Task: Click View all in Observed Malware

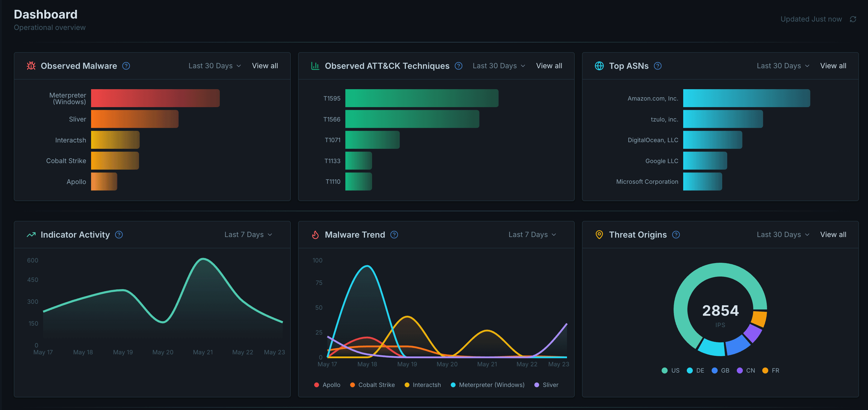Action: [x=265, y=66]
